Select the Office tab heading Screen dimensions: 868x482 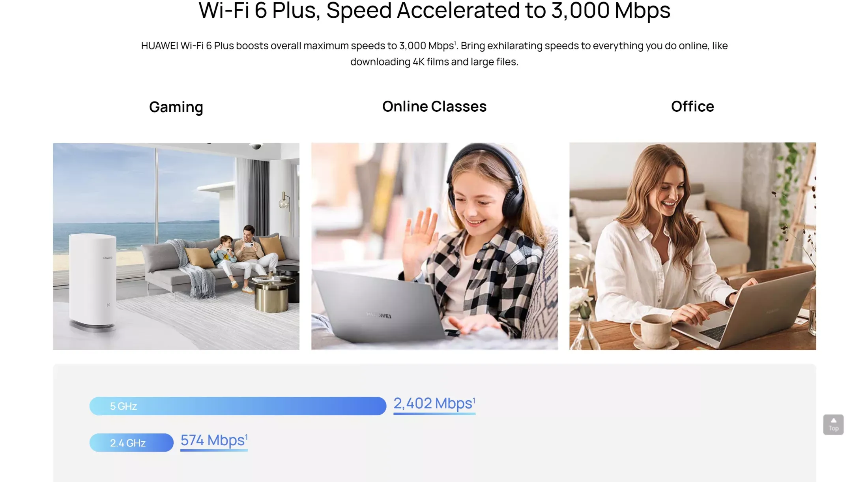pyautogui.click(x=692, y=106)
